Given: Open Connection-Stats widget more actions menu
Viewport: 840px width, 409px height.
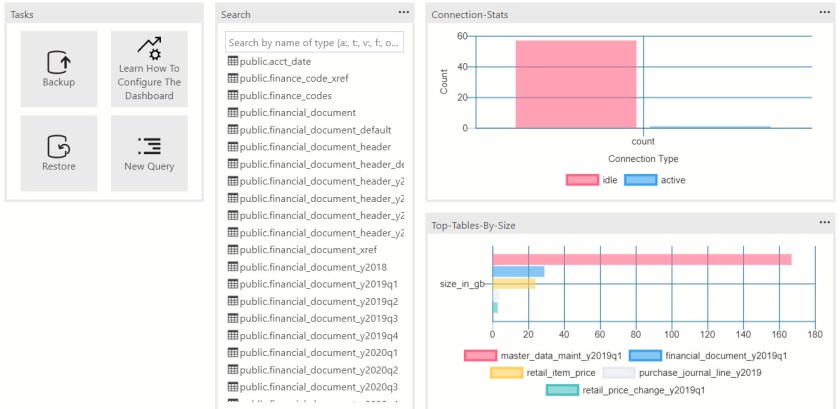Looking at the screenshot, I should (825, 13).
